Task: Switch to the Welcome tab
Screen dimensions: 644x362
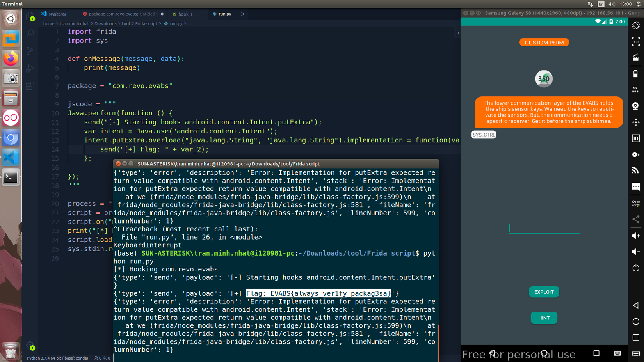Action: (x=57, y=14)
